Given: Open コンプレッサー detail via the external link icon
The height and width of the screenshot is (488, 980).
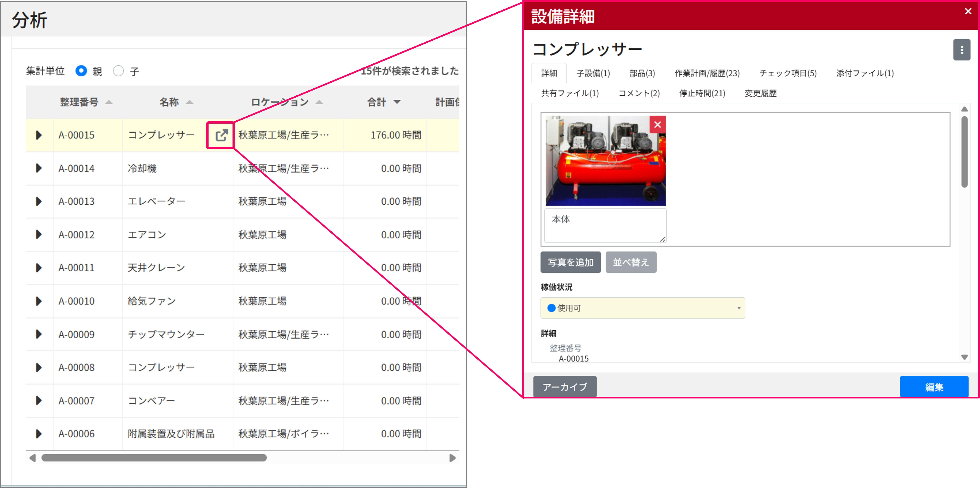Looking at the screenshot, I should 220,135.
